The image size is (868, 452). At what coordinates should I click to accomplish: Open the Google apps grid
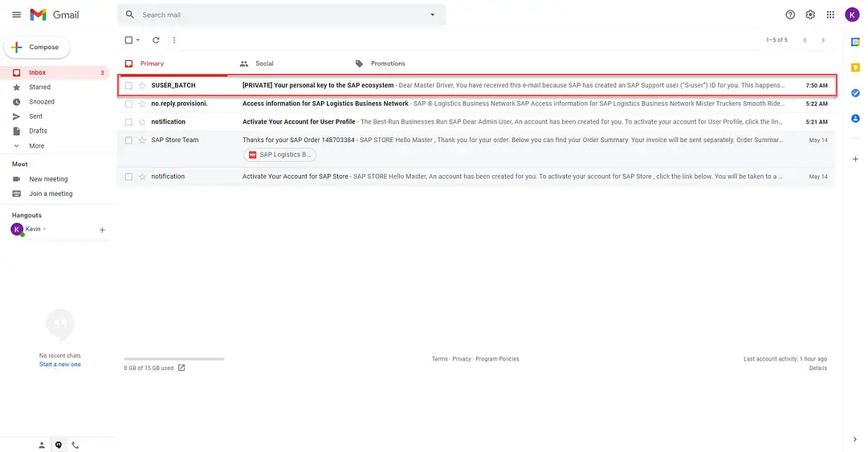[830, 15]
